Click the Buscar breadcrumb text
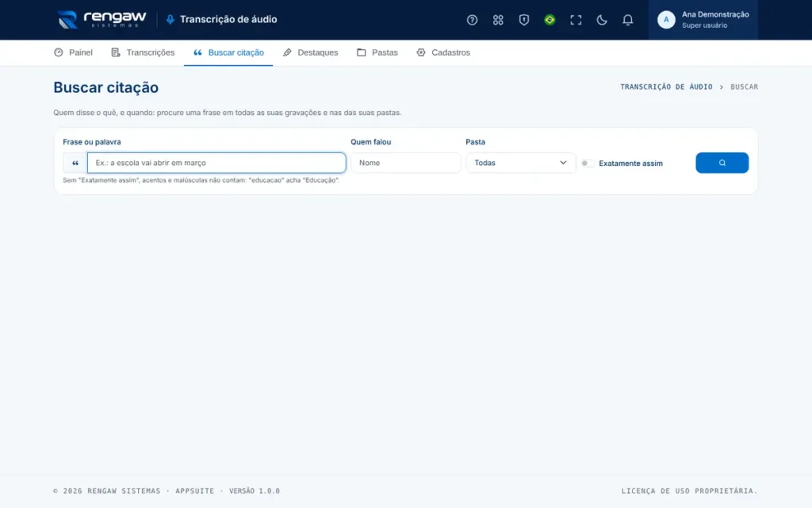 tap(744, 87)
